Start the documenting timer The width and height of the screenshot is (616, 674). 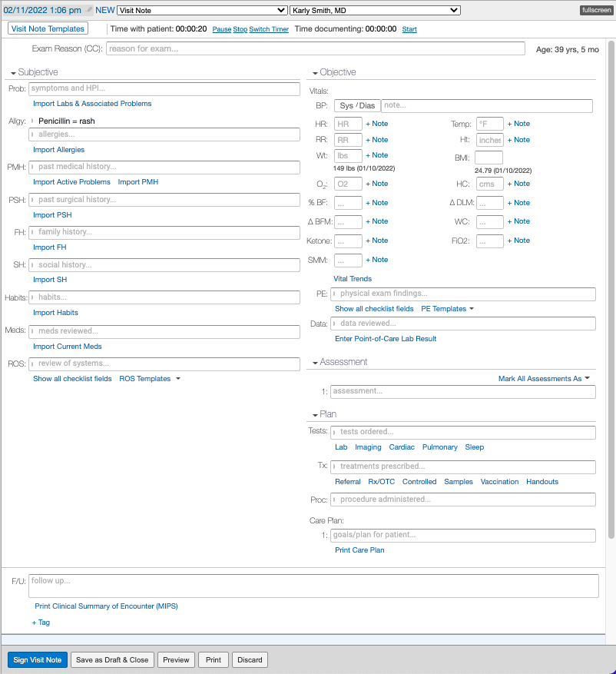(x=409, y=29)
